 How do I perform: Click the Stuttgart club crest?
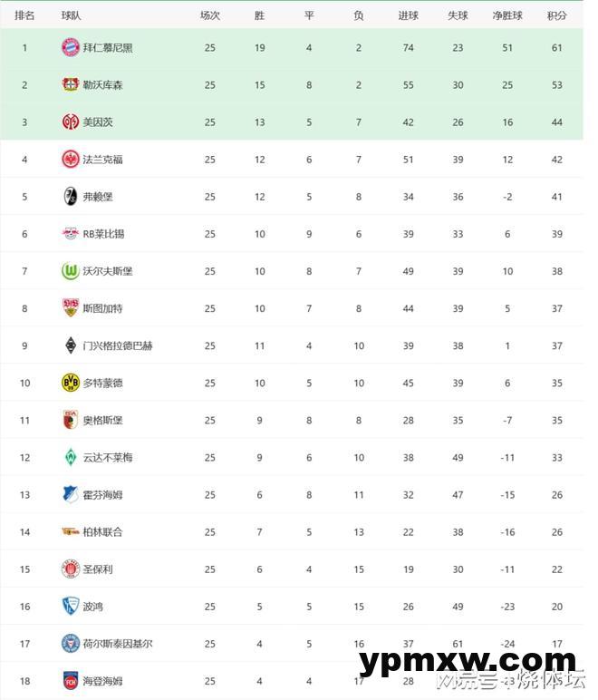point(70,308)
